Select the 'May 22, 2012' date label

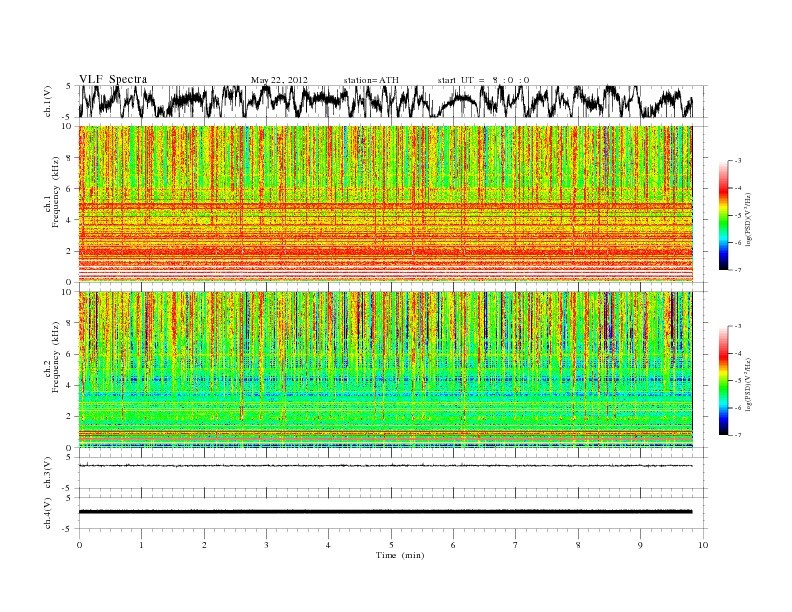point(279,80)
